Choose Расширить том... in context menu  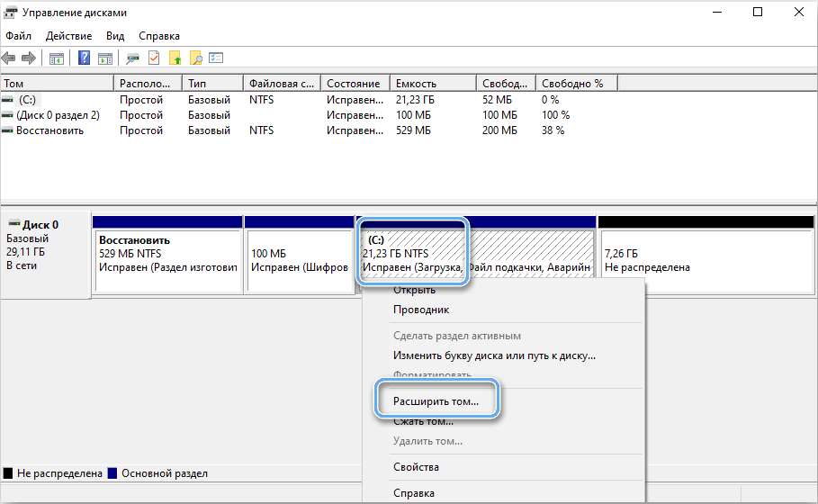click(x=436, y=400)
